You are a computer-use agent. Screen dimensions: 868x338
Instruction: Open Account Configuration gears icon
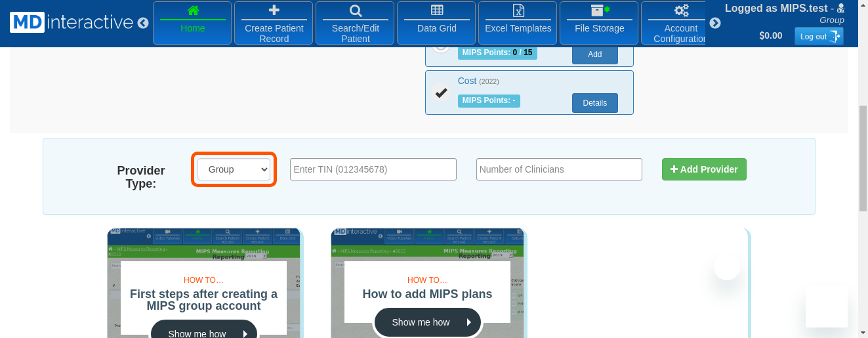click(x=681, y=11)
